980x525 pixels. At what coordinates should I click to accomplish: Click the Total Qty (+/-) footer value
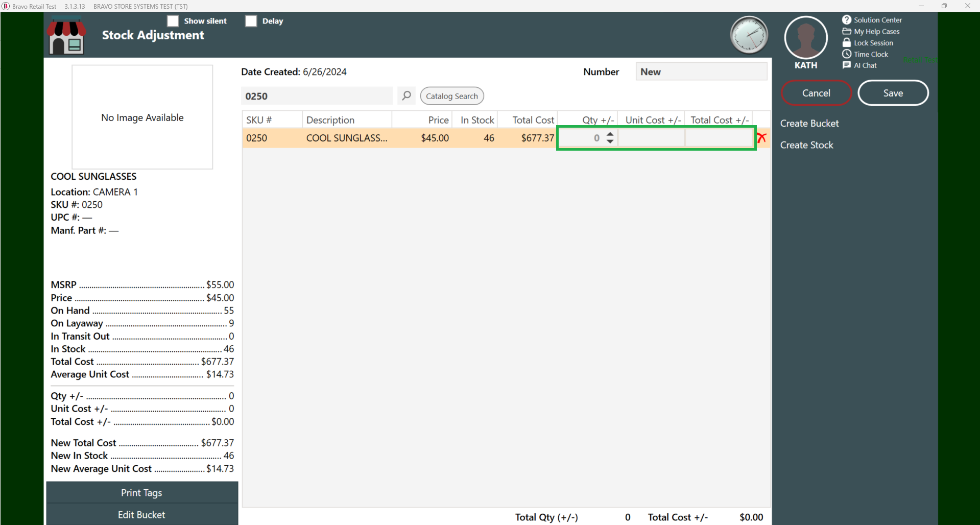click(x=628, y=517)
